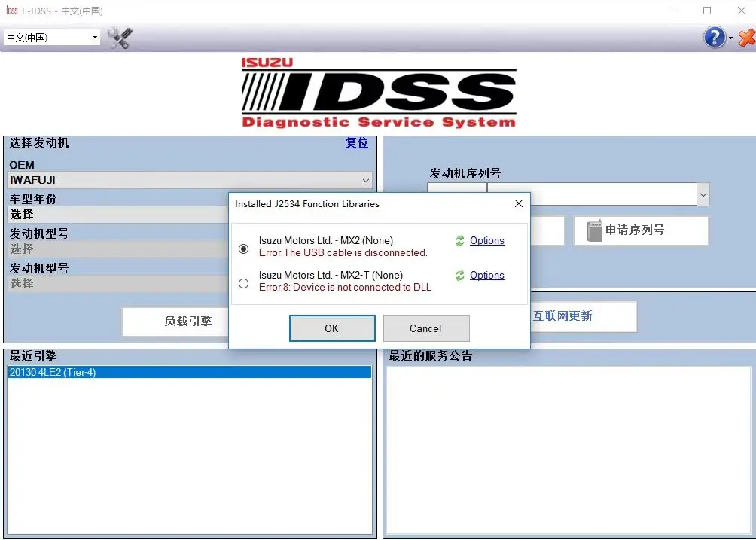Open Options link for MX2
756x540 pixels.
tap(487, 240)
